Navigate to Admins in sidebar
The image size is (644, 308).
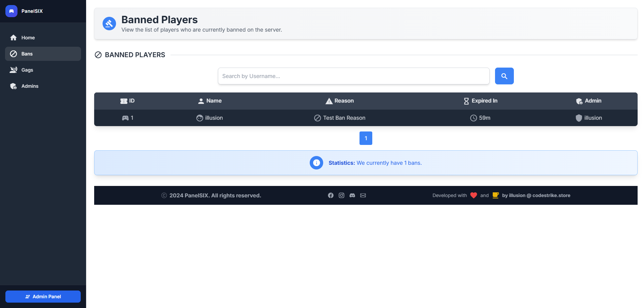[x=30, y=86]
